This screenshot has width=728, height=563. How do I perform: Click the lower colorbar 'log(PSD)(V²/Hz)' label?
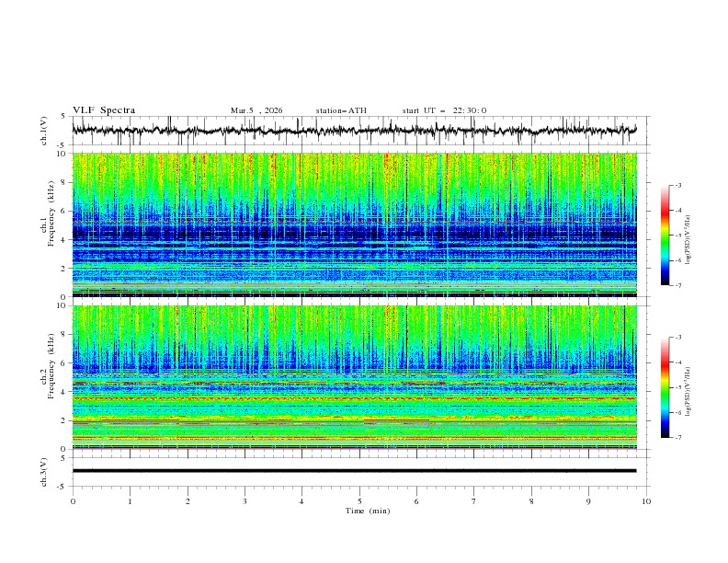688,392
